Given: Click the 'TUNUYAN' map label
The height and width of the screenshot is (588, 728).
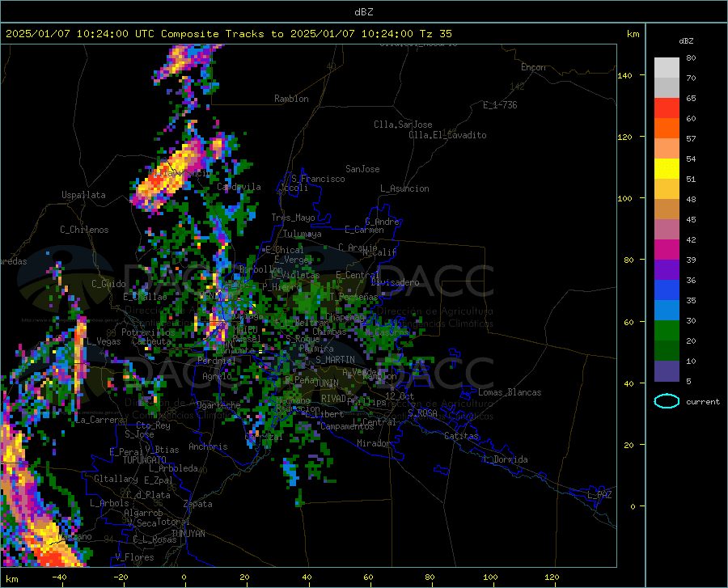Looking at the screenshot, I should point(188,534).
